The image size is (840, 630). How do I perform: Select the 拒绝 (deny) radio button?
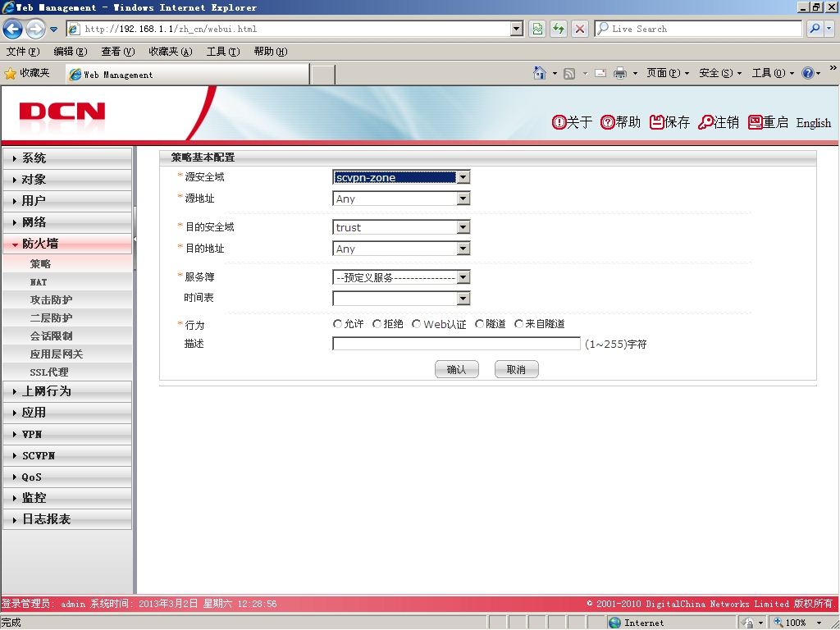[377, 324]
